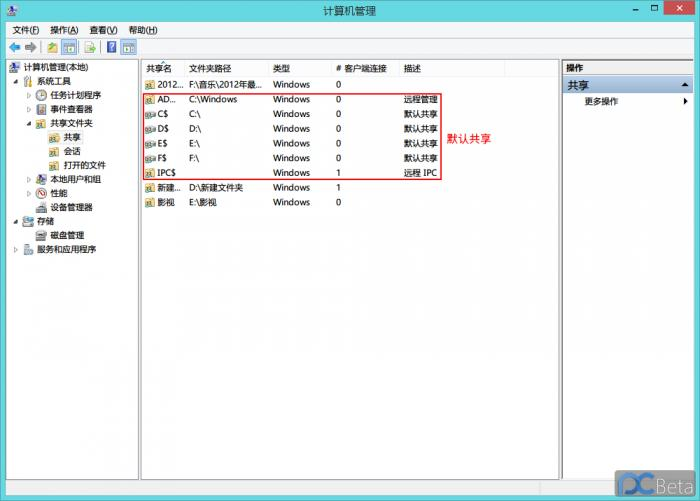The height and width of the screenshot is (501, 700).
Task: Expand the 服务和应用程序 node arrow
Action: pos(16,249)
